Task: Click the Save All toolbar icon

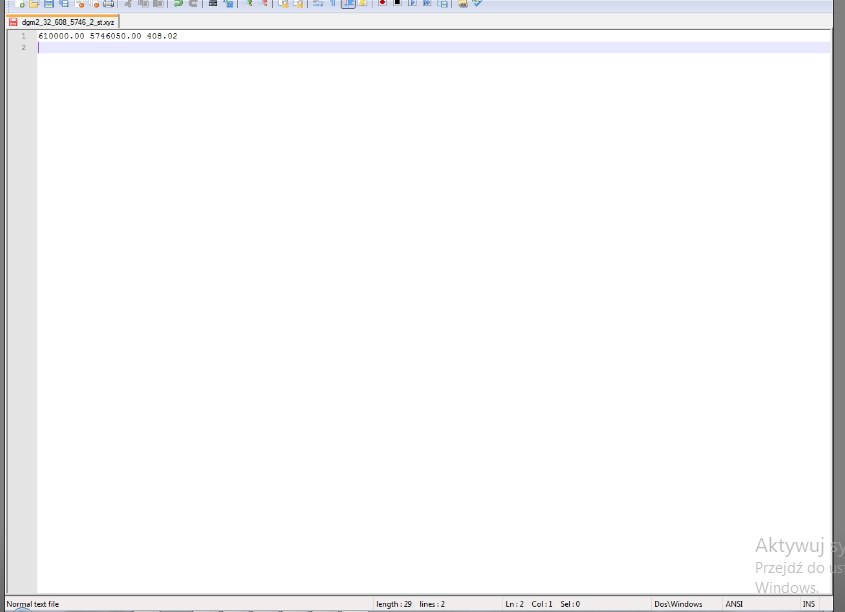Action: click(x=64, y=3)
